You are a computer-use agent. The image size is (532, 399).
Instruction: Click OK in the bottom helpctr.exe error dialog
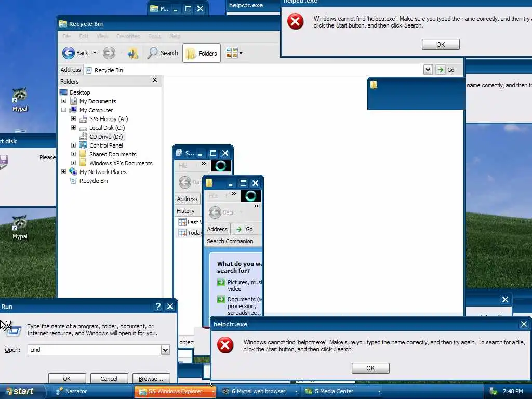370,368
